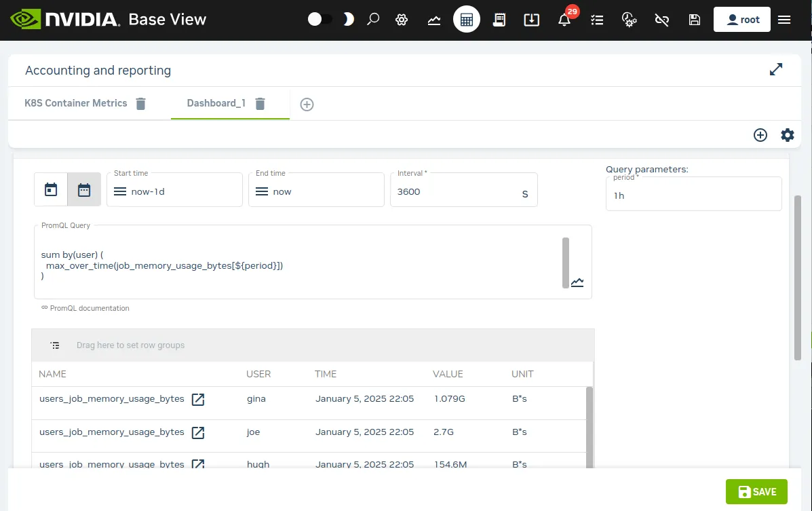Screen dimensions: 812x511
Task: Click the row groups icon
Action: click(55, 345)
